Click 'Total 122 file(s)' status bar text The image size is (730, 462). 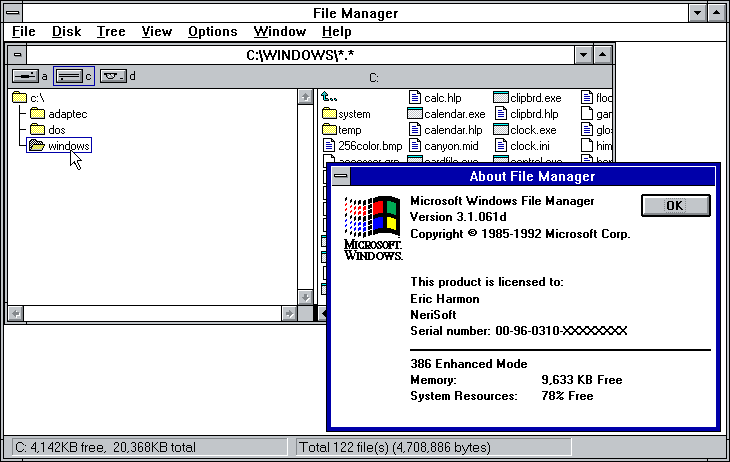tap(394, 448)
